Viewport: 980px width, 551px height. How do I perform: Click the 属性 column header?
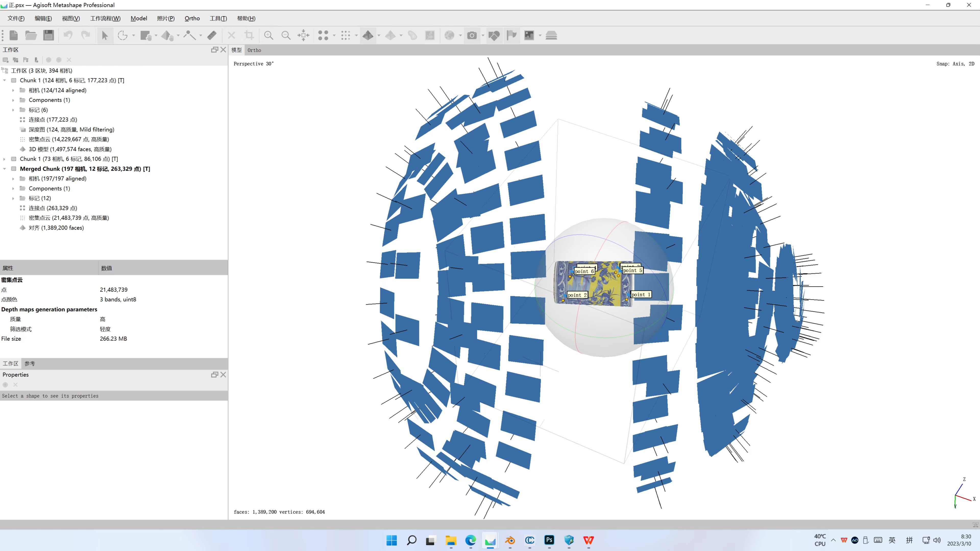(x=49, y=268)
